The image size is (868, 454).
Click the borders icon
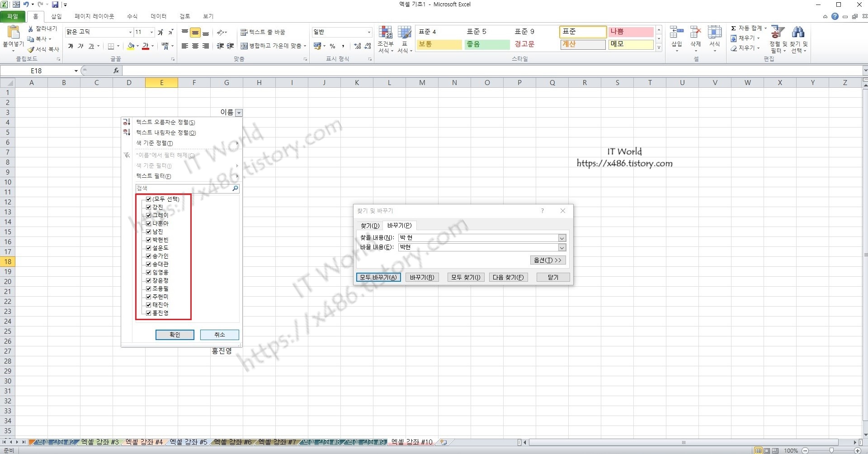tap(111, 46)
